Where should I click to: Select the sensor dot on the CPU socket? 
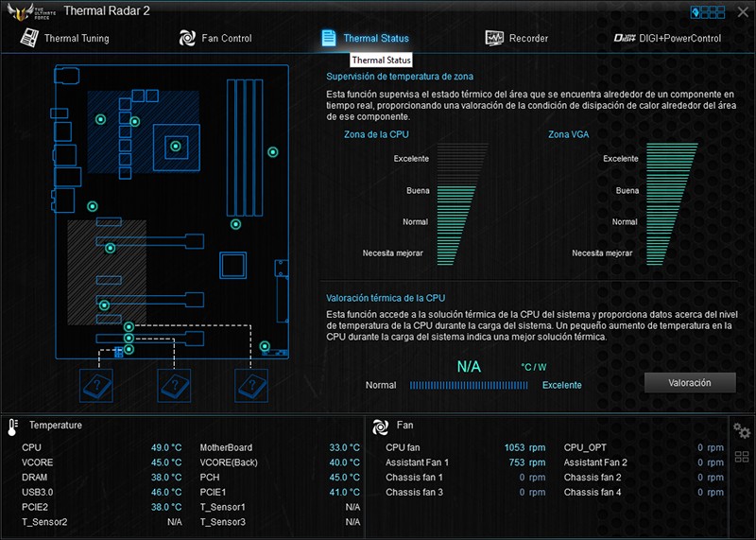(x=176, y=146)
